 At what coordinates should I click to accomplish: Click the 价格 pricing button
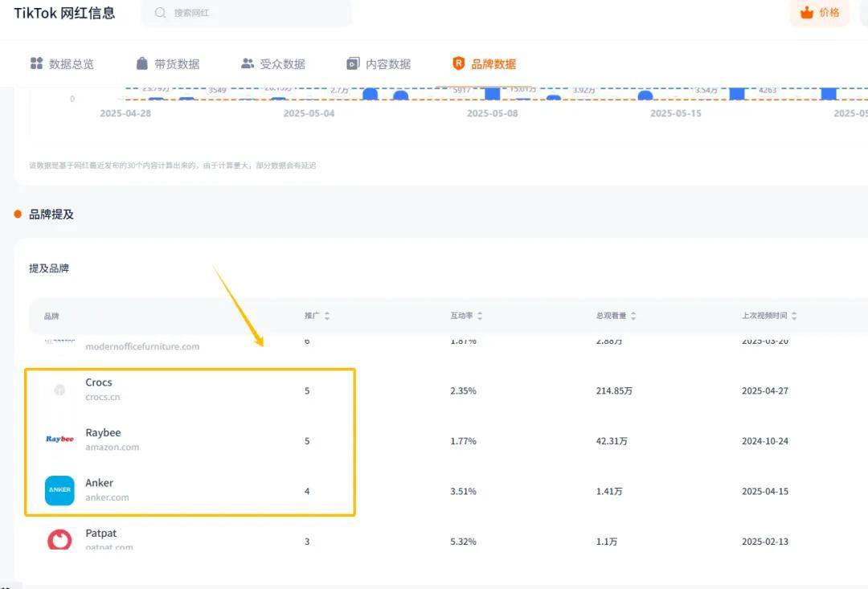820,13
